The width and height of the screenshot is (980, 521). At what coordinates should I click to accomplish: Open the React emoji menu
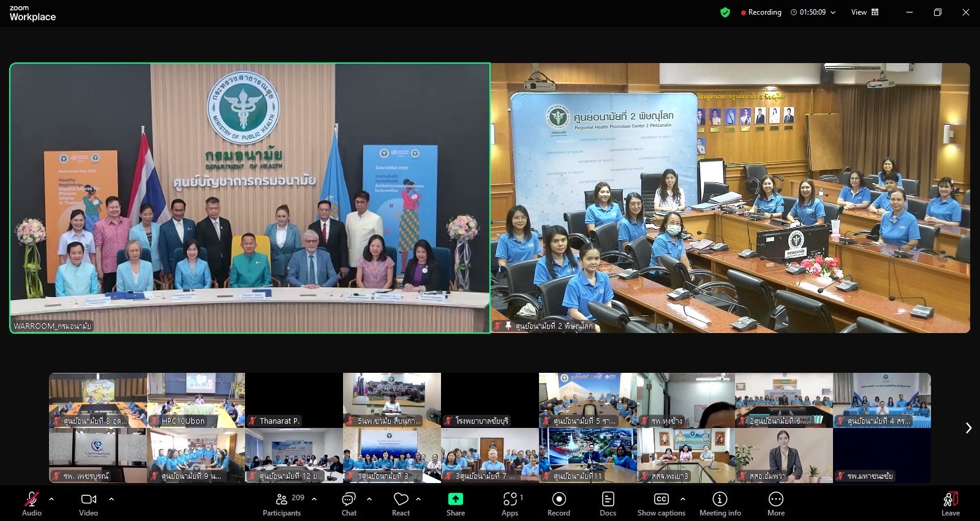tap(401, 504)
